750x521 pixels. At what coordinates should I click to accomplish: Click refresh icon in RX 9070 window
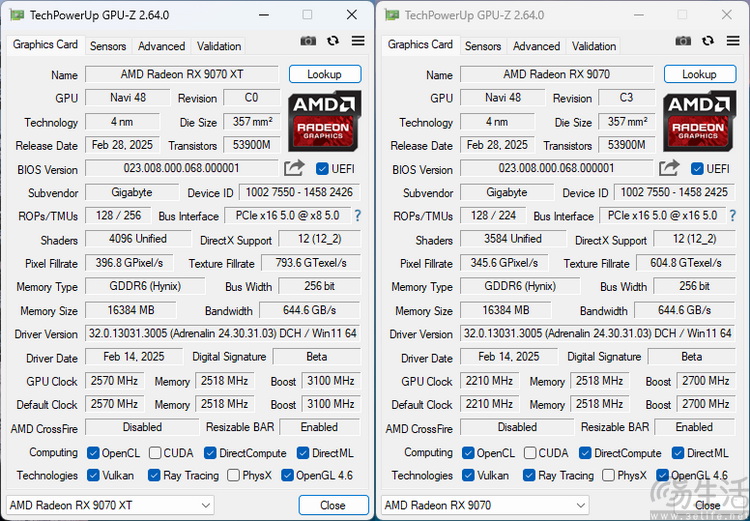708,41
